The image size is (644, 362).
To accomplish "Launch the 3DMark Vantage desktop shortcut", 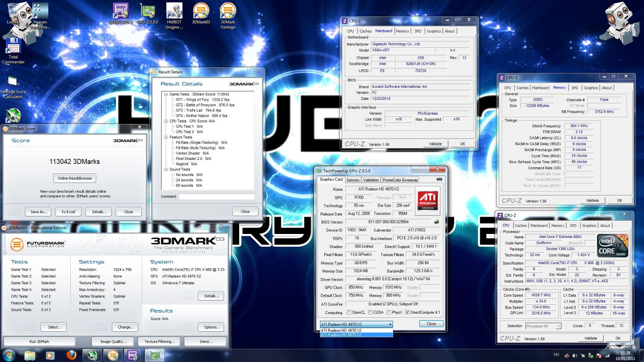I will [x=228, y=16].
